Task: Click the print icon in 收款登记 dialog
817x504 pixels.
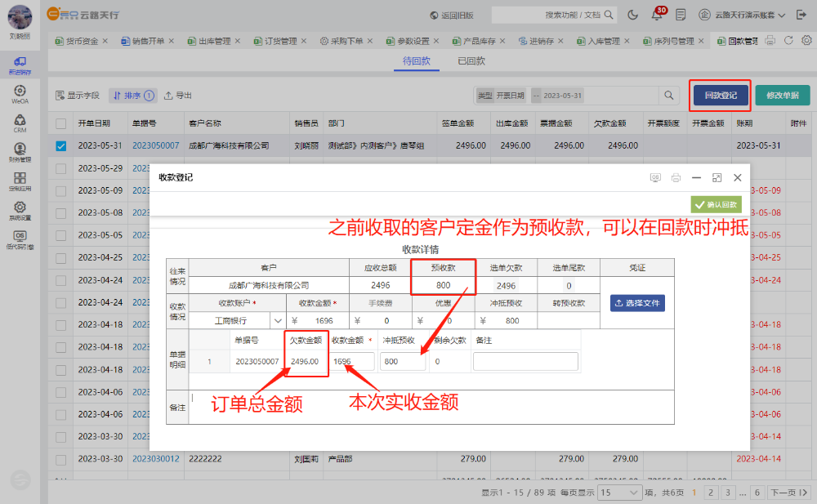Action: click(676, 178)
